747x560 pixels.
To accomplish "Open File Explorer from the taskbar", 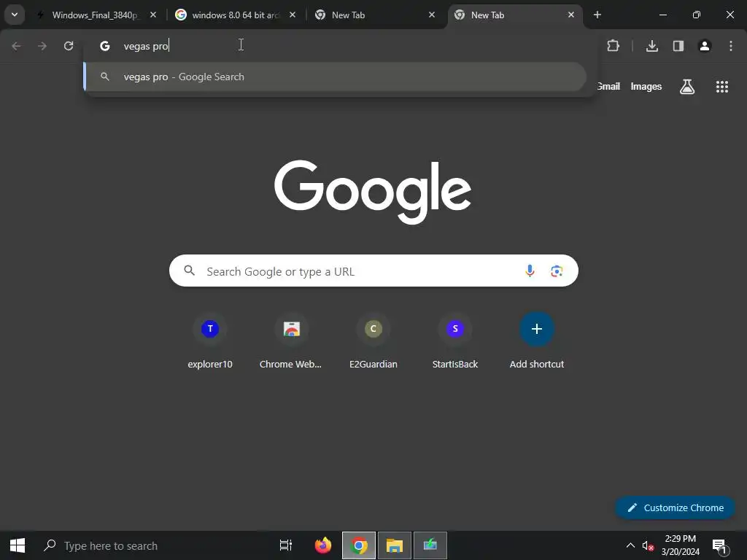I will [x=395, y=545].
